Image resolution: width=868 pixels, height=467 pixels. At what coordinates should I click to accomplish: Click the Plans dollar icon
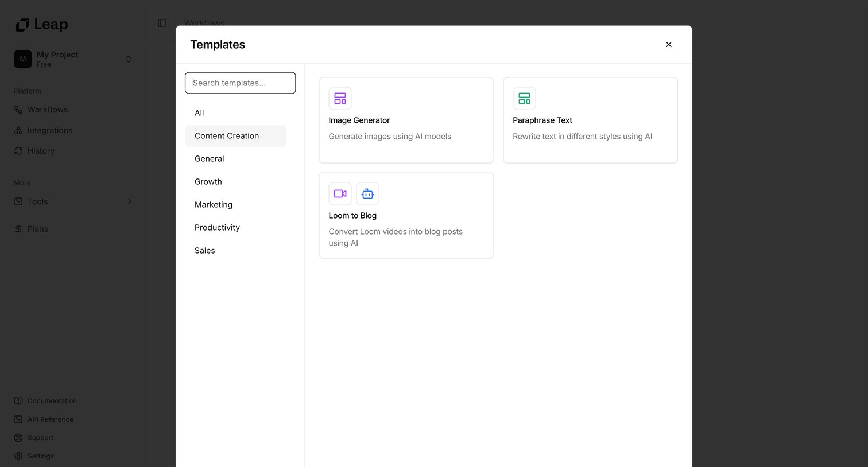[x=18, y=229]
